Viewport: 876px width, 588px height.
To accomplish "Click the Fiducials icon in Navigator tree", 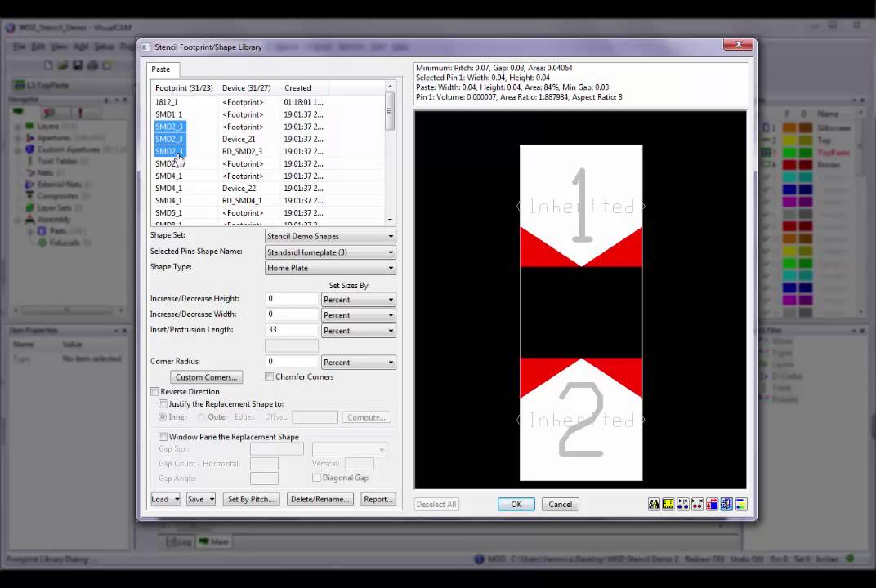I will click(x=42, y=243).
